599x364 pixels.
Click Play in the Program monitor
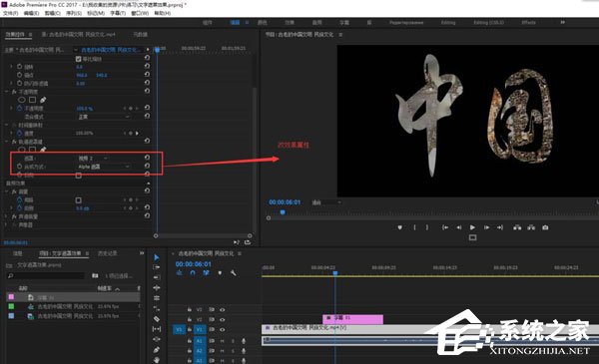click(472, 227)
